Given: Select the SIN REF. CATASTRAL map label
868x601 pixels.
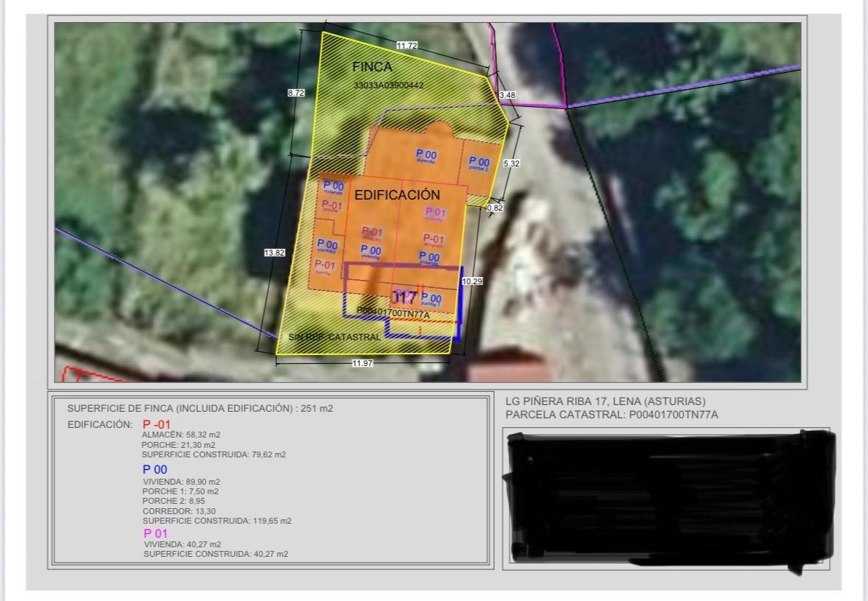Looking at the screenshot, I should (335, 337).
